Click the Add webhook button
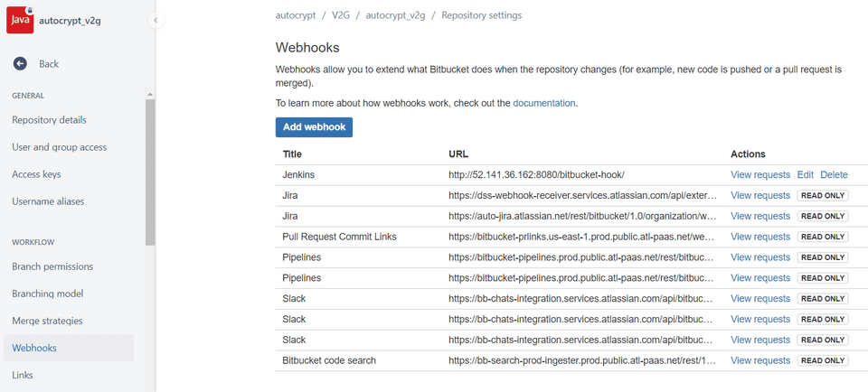The width and height of the screenshot is (868, 392). [314, 127]
